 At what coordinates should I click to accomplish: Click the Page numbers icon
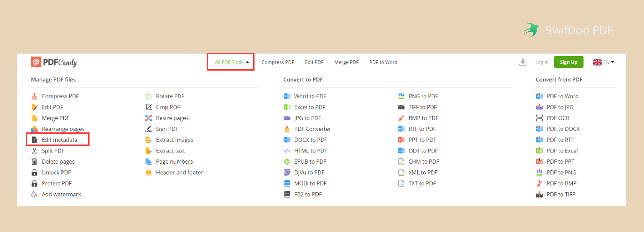pos(149,161)
